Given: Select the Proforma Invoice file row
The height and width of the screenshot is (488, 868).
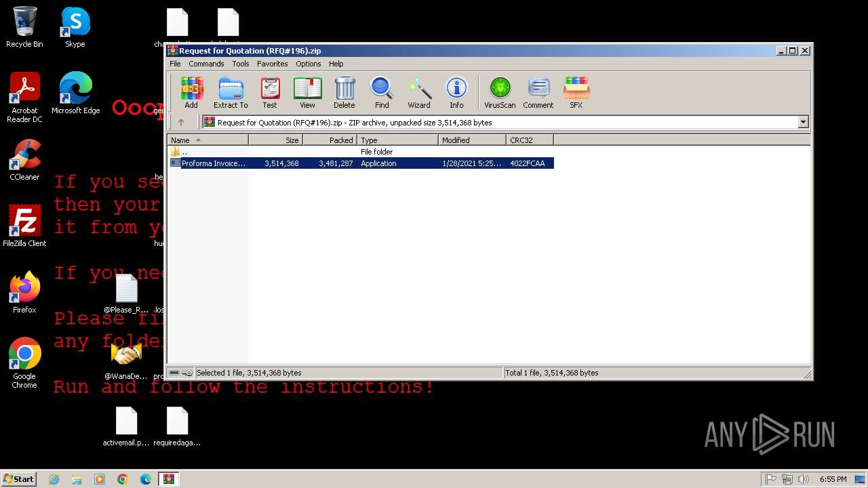Looking at the screenshot, I should click(361, 163).
